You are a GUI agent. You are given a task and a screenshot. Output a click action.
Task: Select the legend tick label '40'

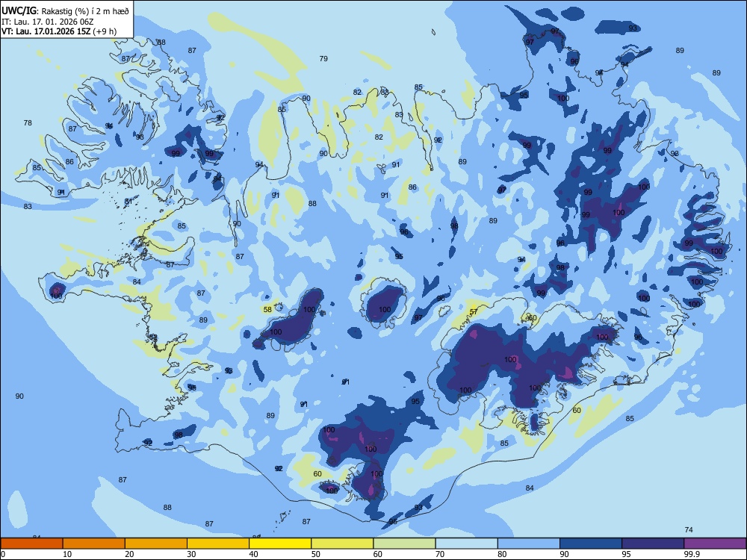coord(253,554)
